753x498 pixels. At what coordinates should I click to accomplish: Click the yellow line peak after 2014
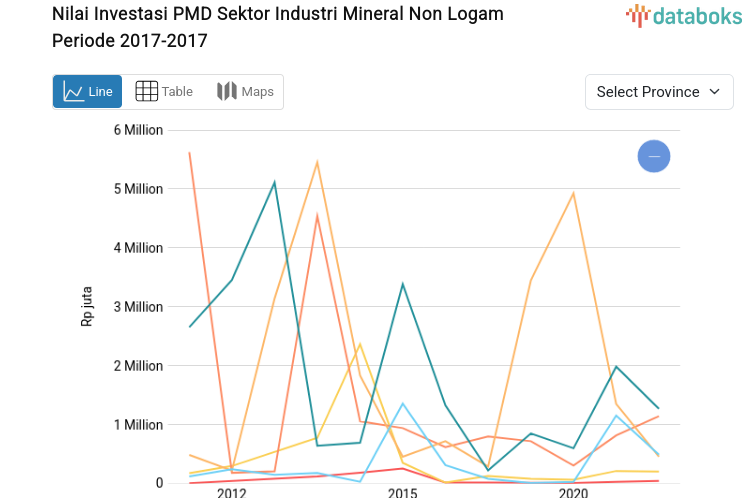(359, 345)
